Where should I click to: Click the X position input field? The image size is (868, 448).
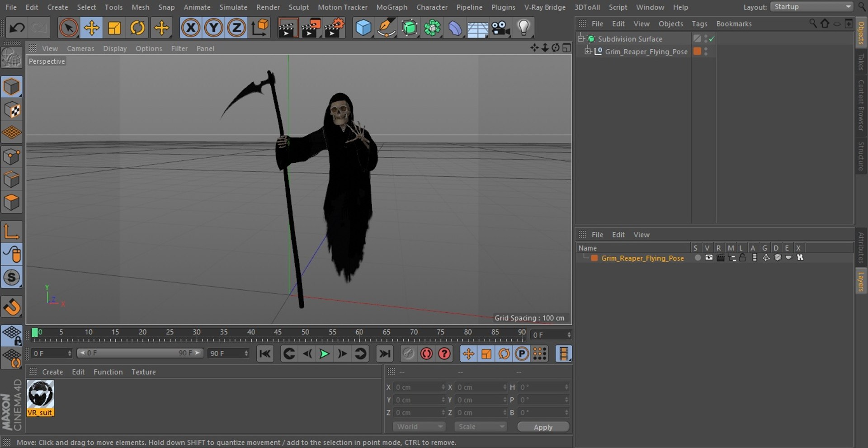419,387
